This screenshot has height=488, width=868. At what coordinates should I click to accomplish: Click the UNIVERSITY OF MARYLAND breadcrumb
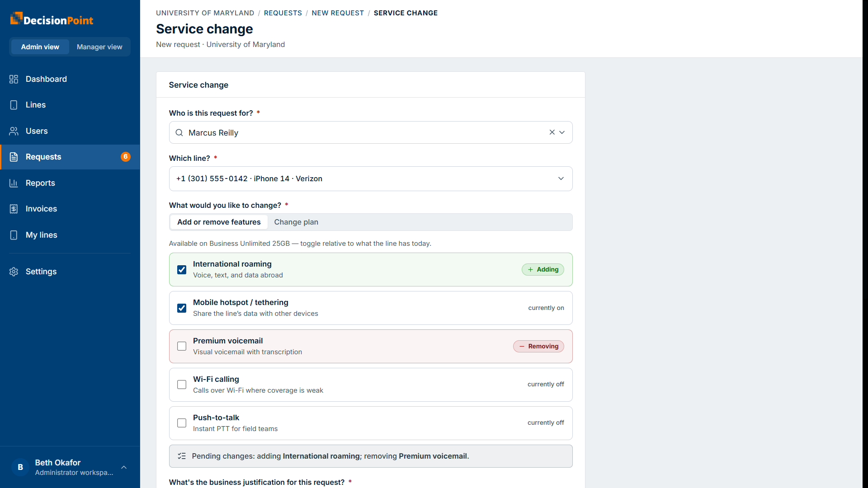(x=205, y=13)
